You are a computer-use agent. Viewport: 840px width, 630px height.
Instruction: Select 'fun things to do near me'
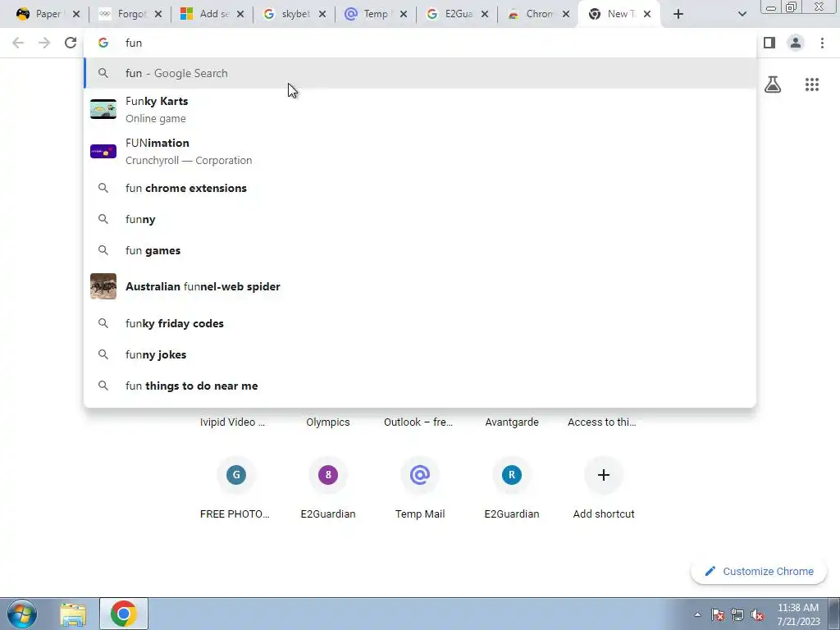coord(420,386)
